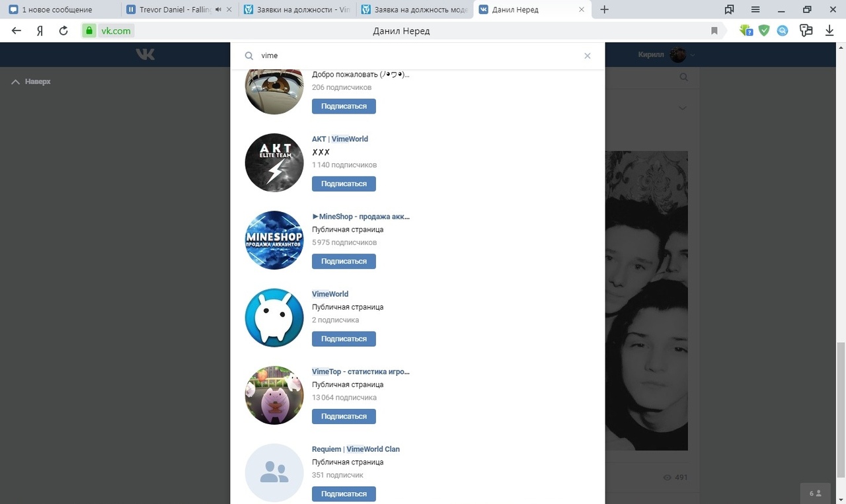Open the browser hamburger menu
This screenshot has width=846, height=504.
coord(755,9)
